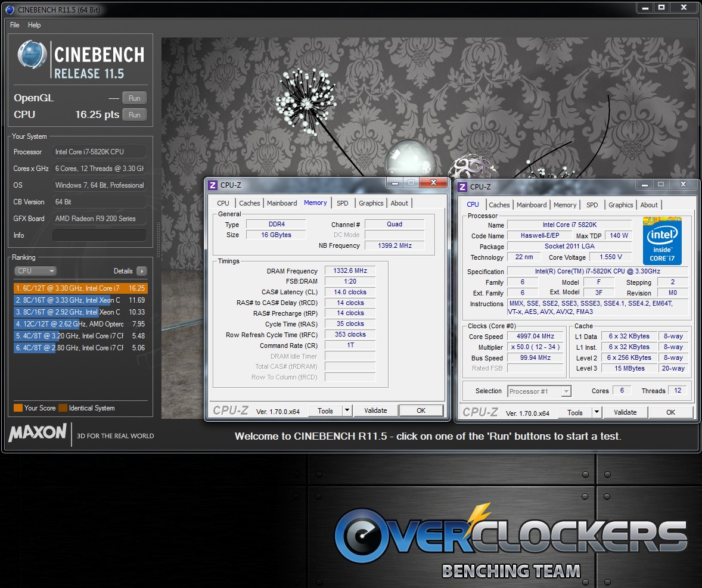The image size is (702, 588).
Task: Click the GFX Board AMD Radeon R9 200 Series
Action: 100,219
